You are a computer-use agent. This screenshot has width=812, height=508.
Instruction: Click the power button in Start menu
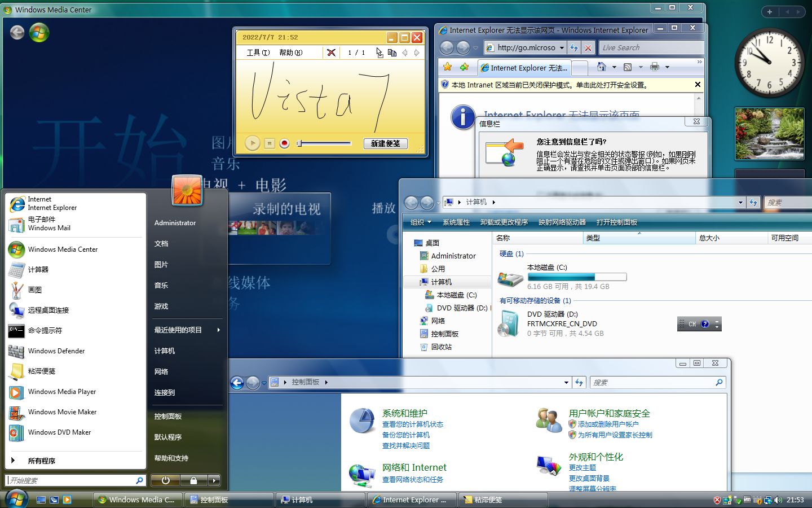click(x=165, y=480)
